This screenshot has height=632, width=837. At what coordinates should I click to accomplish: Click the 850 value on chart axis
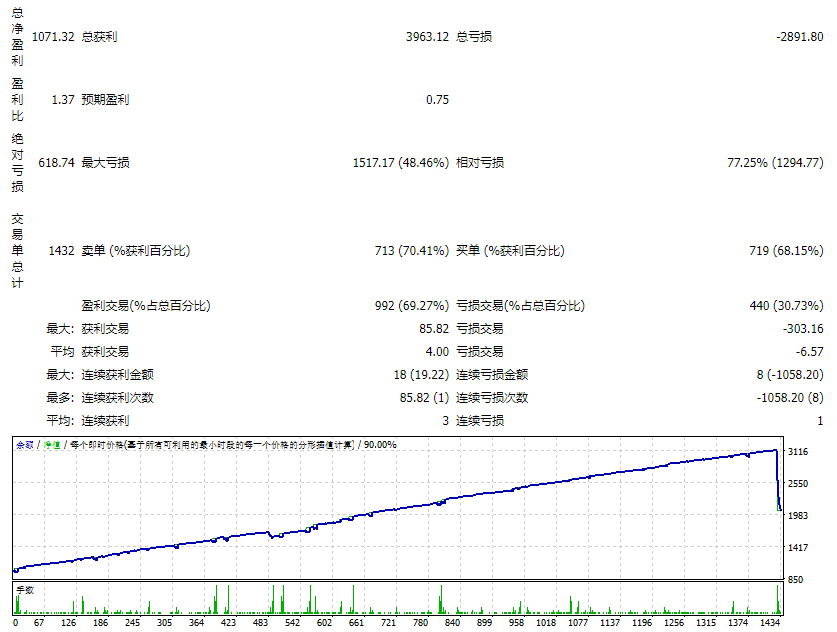795,580
